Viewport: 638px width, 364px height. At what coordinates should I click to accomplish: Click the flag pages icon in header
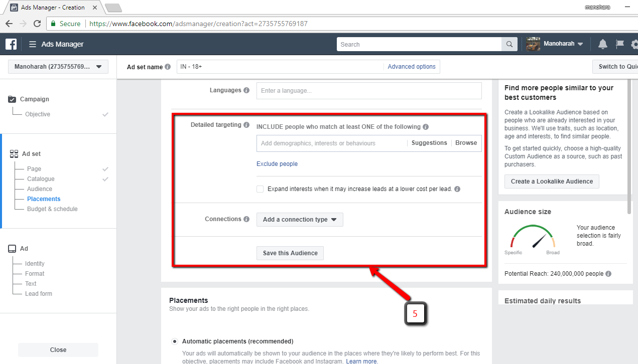pos(620,44)
